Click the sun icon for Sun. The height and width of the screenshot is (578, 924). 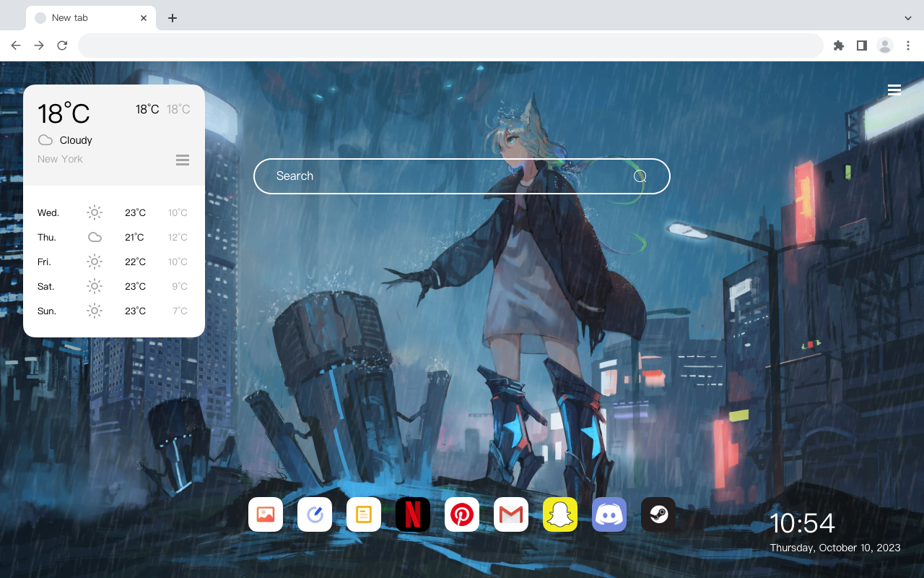click(95, 311)
